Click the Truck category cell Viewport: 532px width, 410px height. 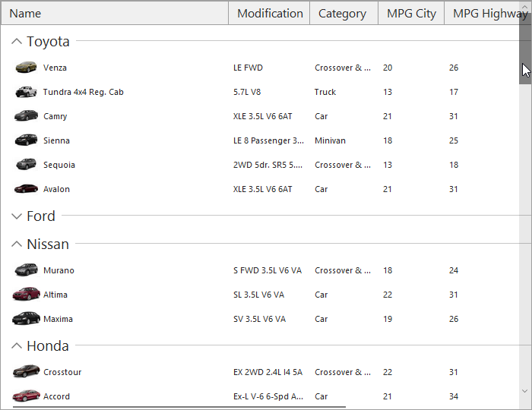point(325,92)
